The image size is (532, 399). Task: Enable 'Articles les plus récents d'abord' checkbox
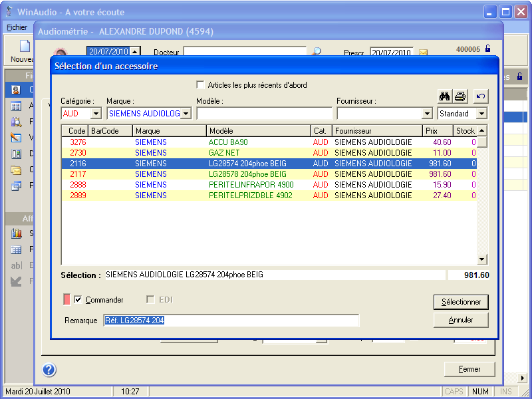(x=200, y=85)
